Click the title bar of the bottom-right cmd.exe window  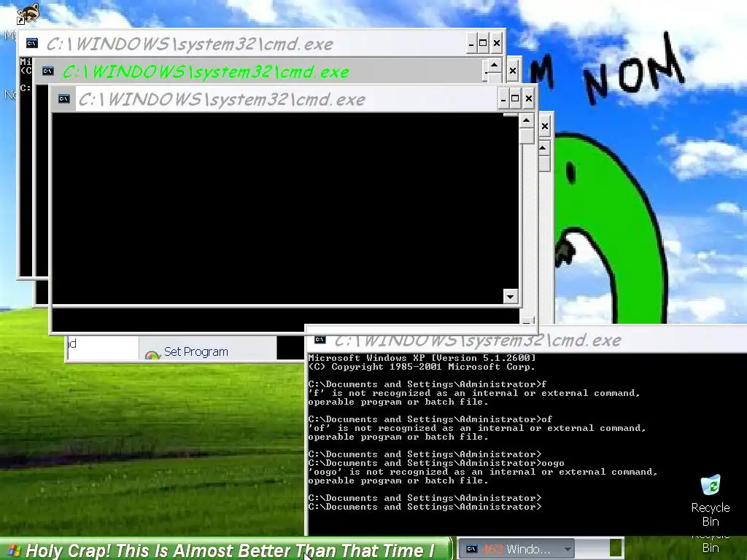[x=527, y=340]
